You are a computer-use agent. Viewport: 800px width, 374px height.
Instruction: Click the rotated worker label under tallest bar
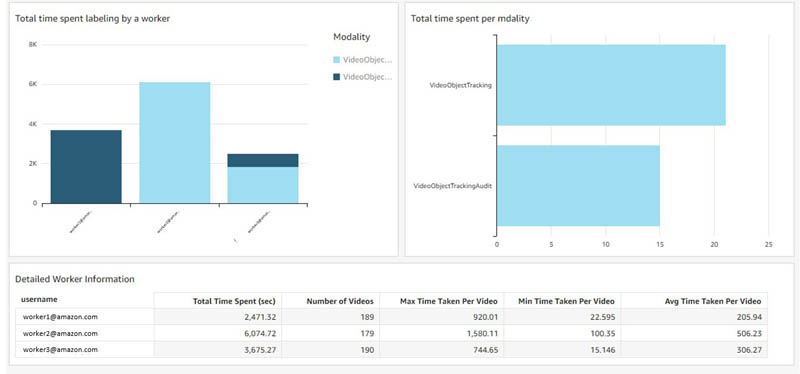tap(168, 221)
